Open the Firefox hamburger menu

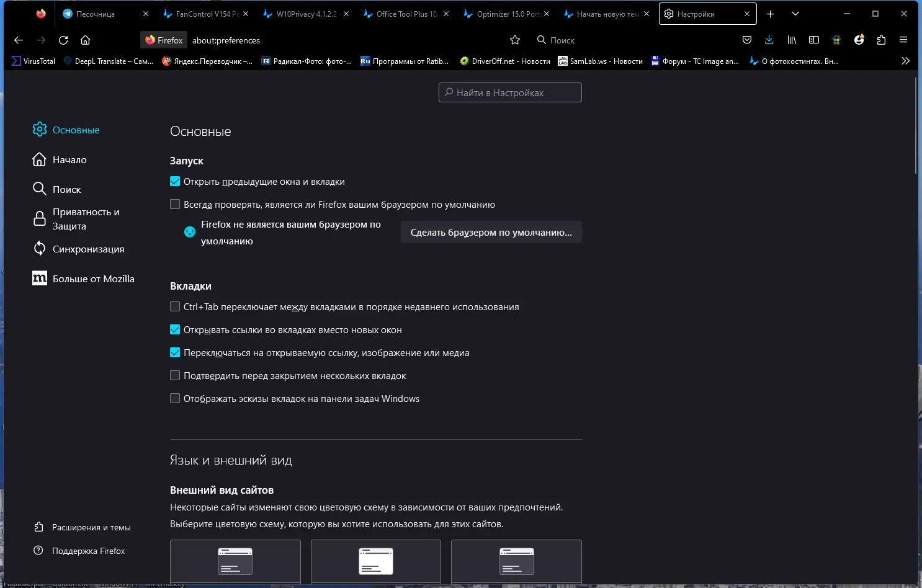click(903, 40)
